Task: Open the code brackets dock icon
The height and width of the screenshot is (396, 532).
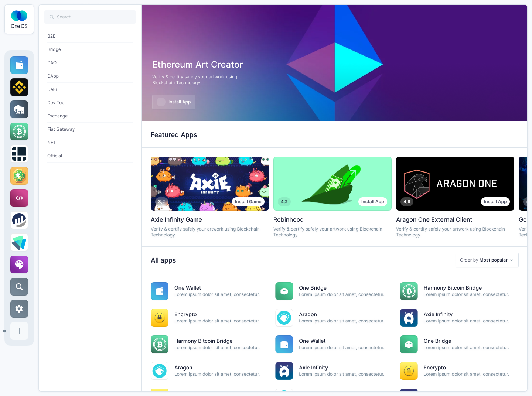Action: coord(19,198)
